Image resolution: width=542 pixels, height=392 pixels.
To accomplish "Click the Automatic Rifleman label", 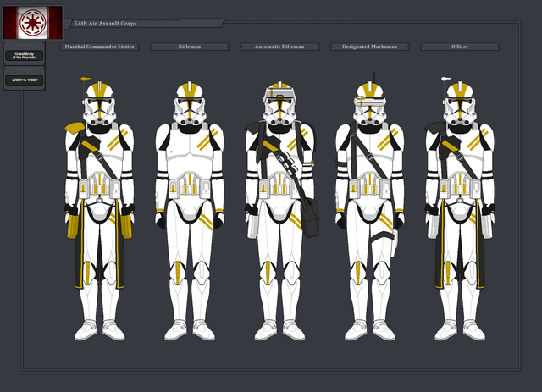I will [279, 47].
